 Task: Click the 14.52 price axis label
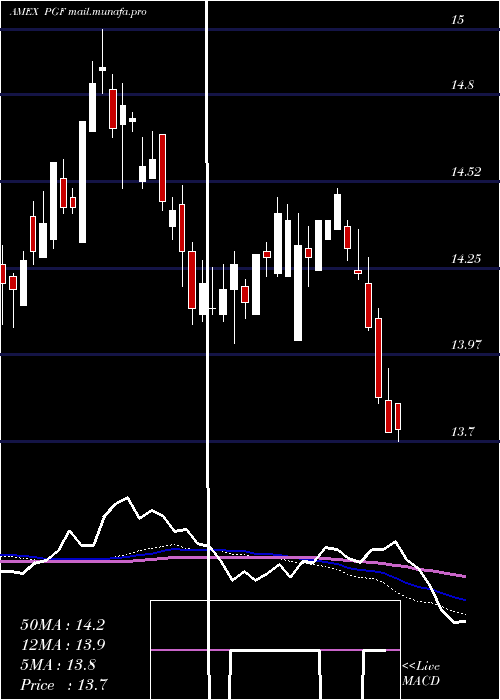pos(466,172)
